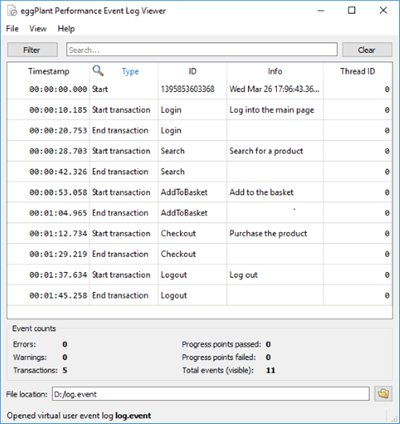Click the File location path field
The image size is (400, 424).
tap(211, 394)
